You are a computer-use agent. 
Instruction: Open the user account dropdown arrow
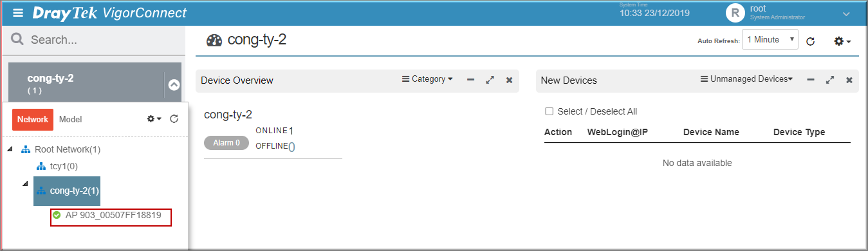[x=845, y=14]
